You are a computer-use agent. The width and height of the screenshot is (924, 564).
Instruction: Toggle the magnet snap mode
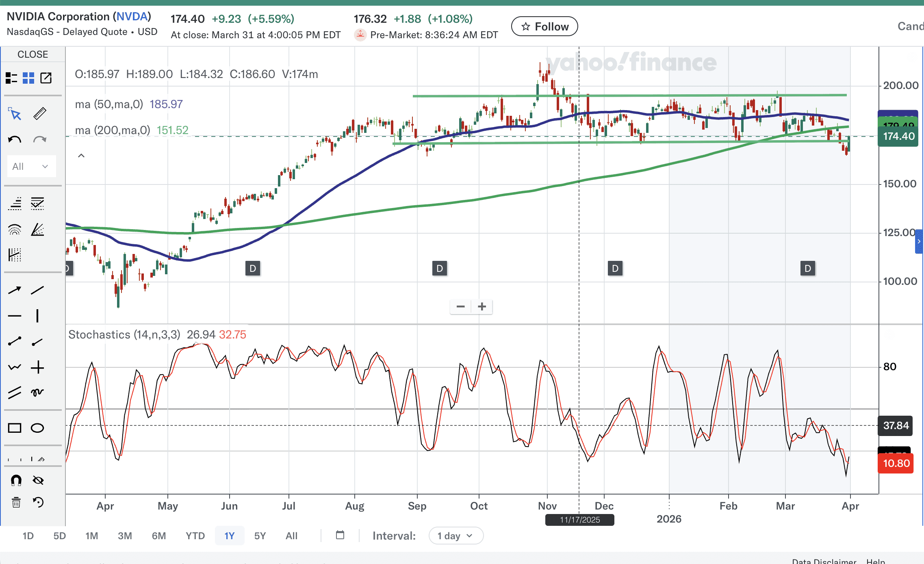pos(16,480)
